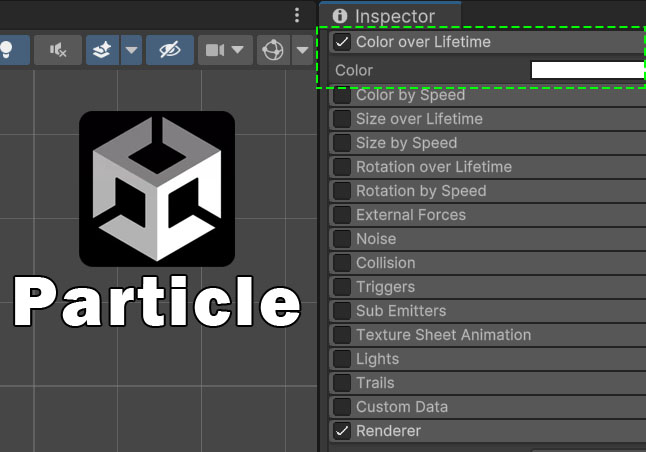Uncheck the Renderer module checkbox
This screenshot has width=646, height=452.
coord(342,431)
